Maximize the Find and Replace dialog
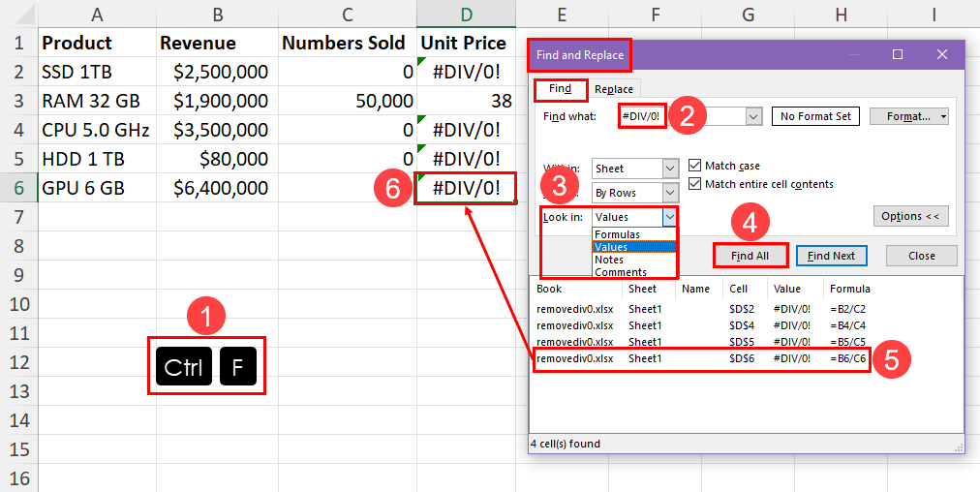980x492 pixels. pyautogui.click(x=898, y=54)
